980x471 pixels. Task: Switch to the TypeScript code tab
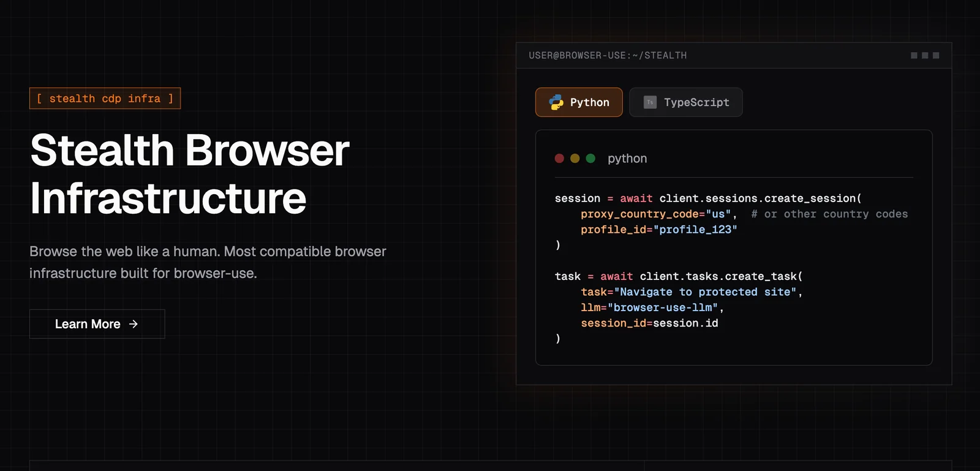[x=686, y=102]
